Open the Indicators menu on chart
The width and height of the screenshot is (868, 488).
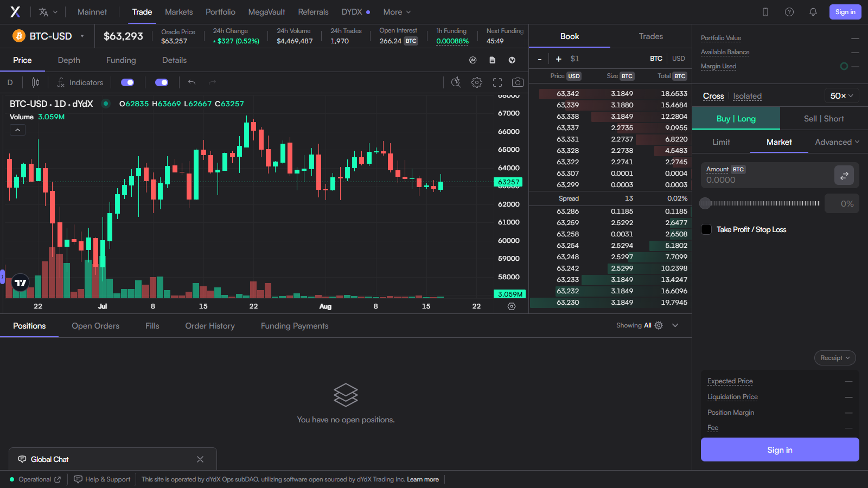point(80,82)
